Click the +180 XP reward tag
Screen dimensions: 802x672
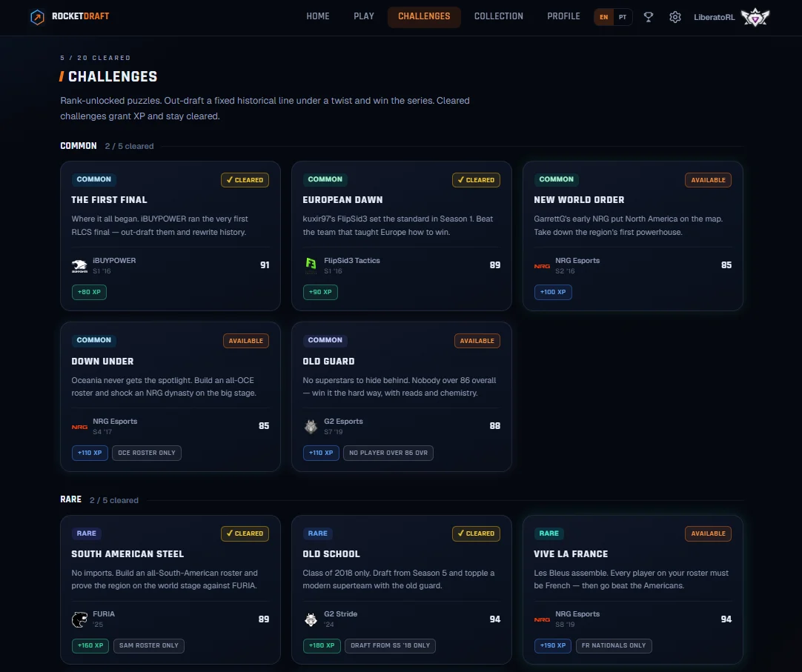pos(322,645)
